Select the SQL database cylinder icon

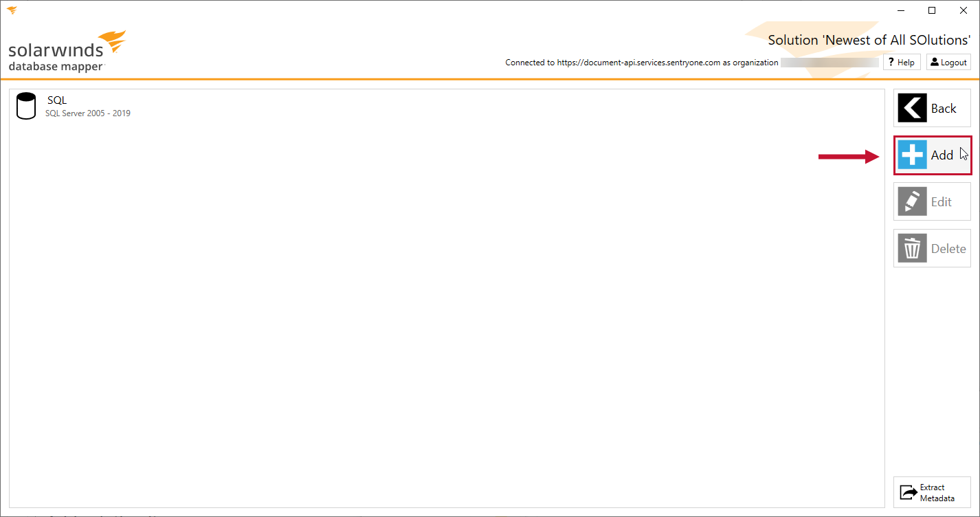pyautogui.click(x=26, y=106)
